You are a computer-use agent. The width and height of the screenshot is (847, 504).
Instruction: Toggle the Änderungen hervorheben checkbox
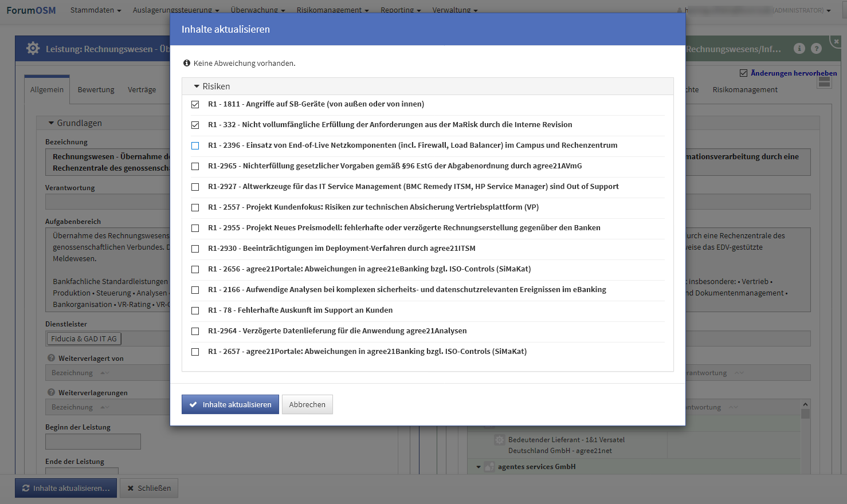click(743, 73)
